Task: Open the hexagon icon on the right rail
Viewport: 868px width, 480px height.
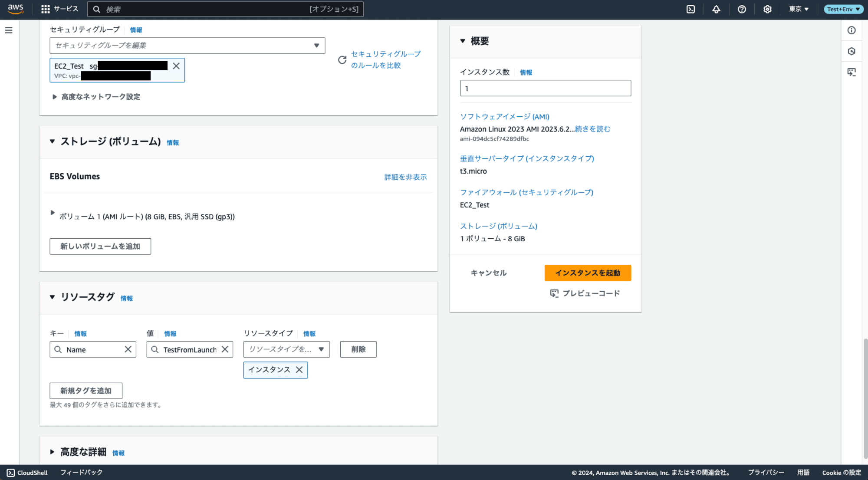Action: [x=852, y=51]
